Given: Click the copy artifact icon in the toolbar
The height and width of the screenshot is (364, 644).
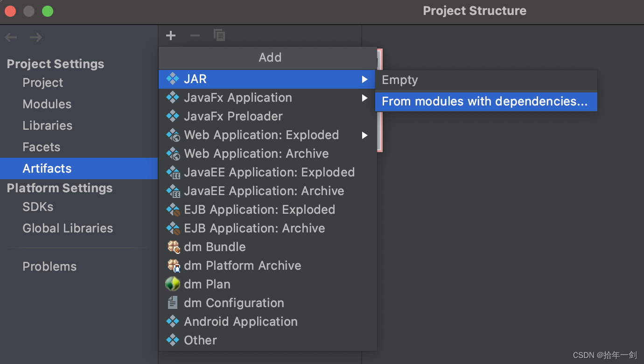Looking at the screenshot, I should point(219,35).
